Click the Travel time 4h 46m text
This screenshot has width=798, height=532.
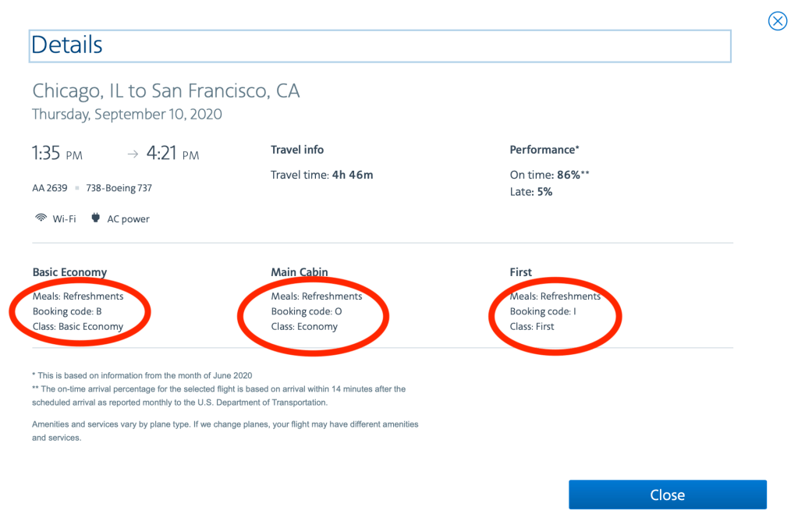tap(321, 175)
